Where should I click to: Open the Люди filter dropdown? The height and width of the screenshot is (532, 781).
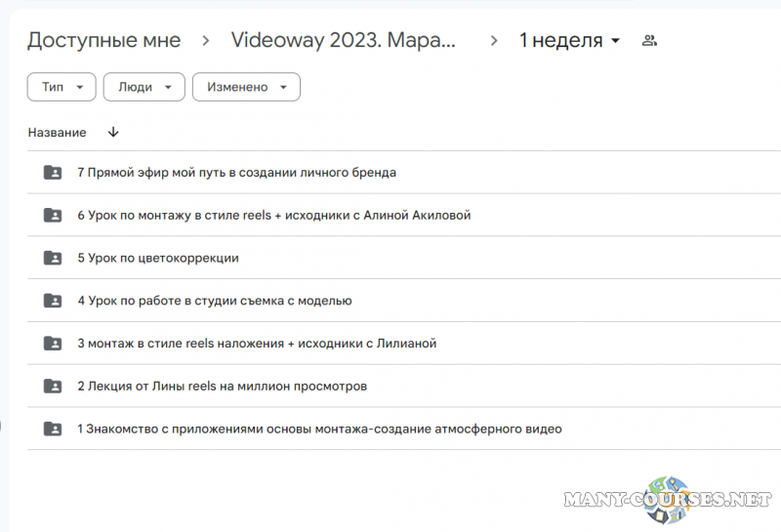pos(144,87)
